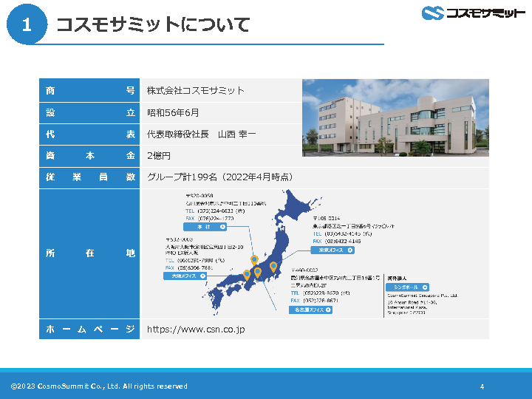Click the コスモサミット logo at top right
This screenshot has width=532, height=399.
point(474,13)
